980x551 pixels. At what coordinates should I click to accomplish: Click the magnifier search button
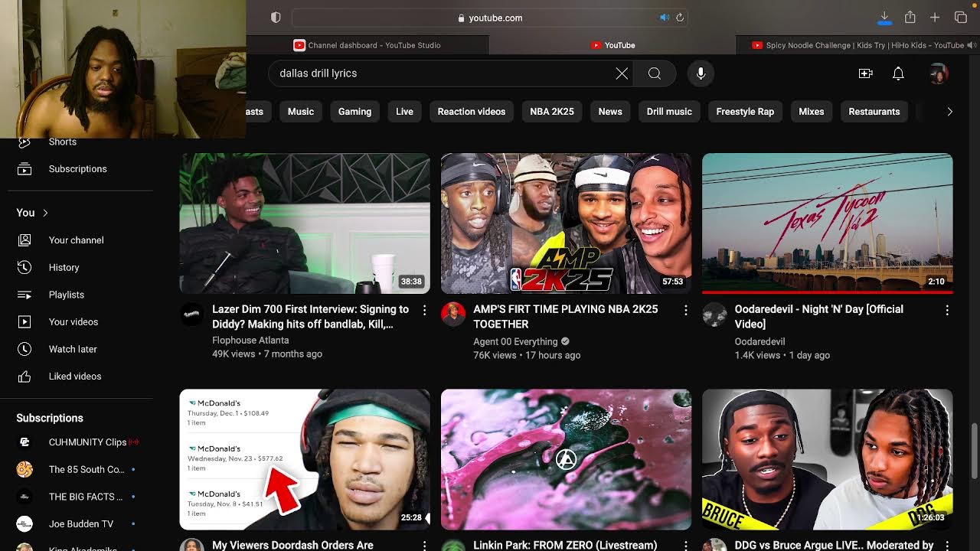(x=655, y=73)
